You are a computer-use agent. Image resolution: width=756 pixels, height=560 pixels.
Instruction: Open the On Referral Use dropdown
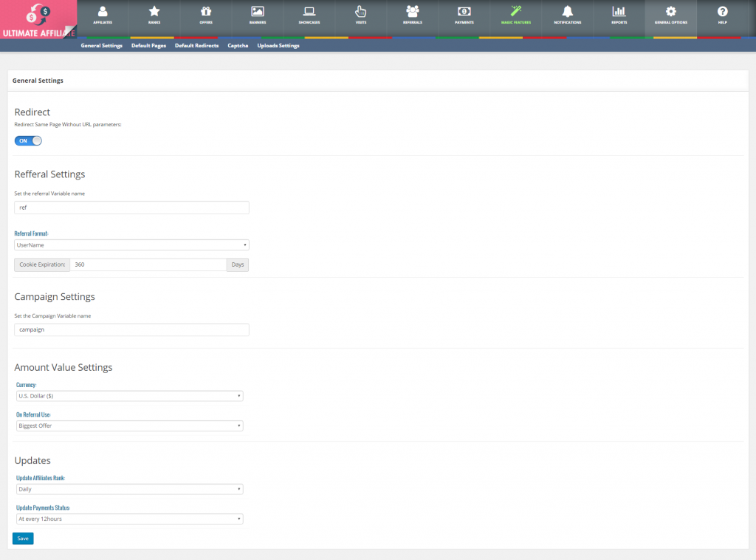pyautogui.click(x=130, y=426)
